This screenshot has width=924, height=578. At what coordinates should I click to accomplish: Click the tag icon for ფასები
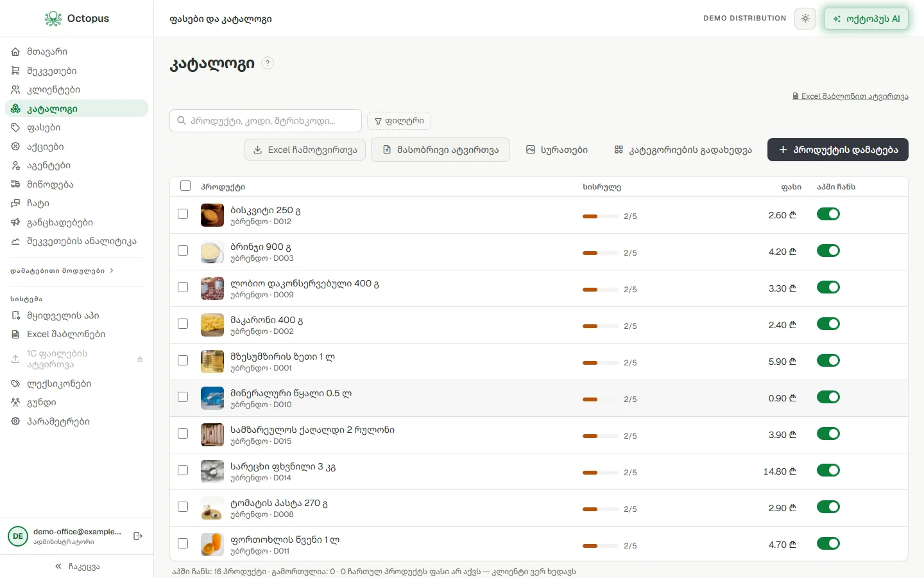[15, 128]
